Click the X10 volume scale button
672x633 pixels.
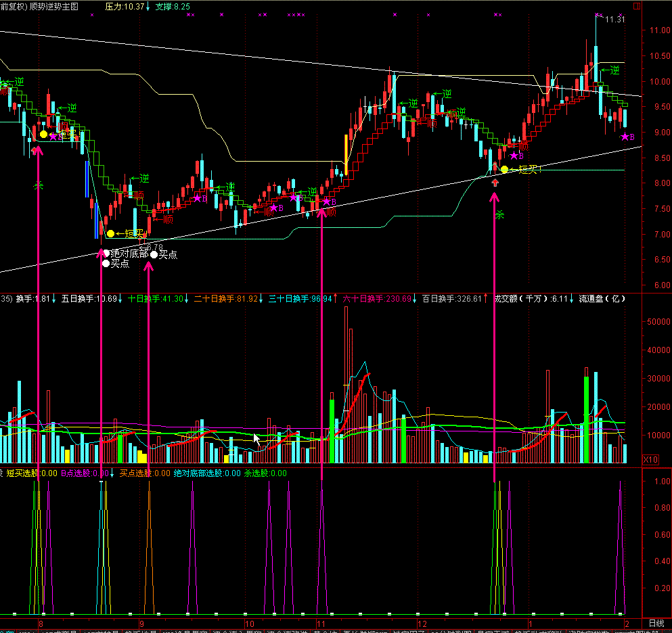click(650, 460)
